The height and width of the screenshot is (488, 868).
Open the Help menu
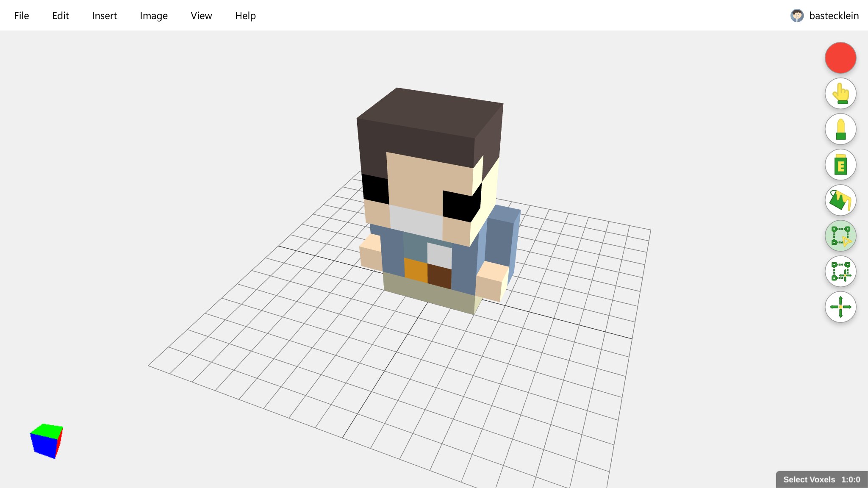(x=245, y=16)
